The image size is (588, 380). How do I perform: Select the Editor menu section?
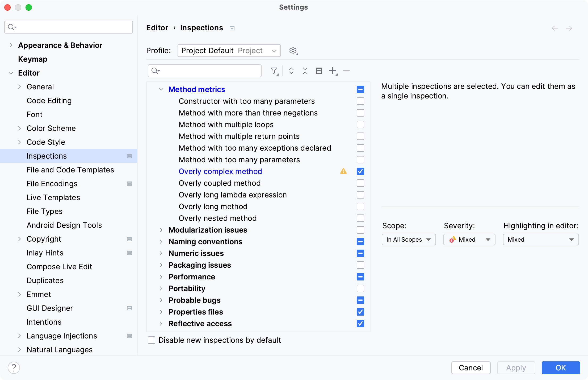pos(29,73)
